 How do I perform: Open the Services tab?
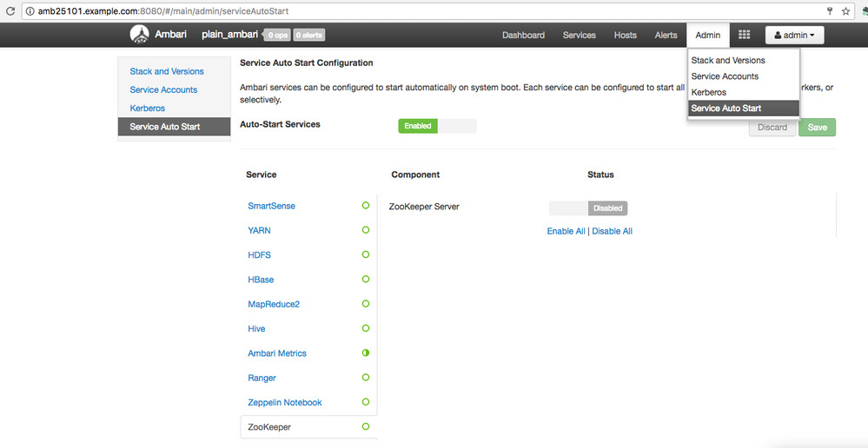(x=579, y=35)
